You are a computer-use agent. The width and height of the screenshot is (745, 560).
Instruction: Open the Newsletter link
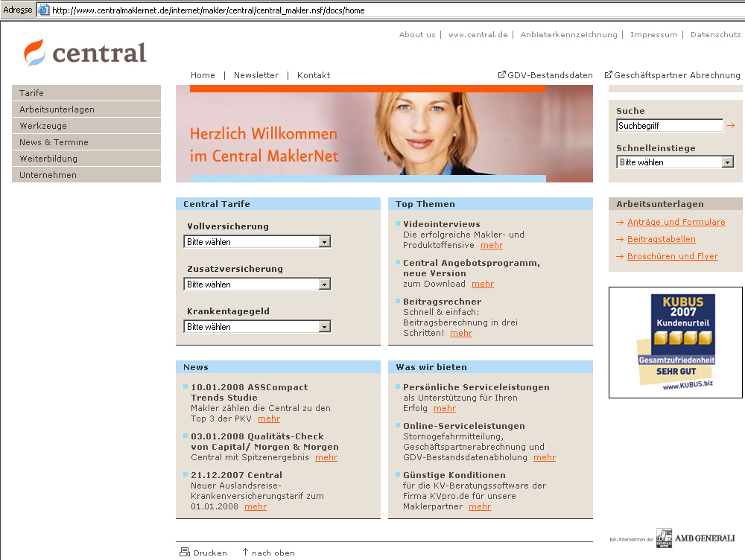pyautogui.click(x=256, y=75)
